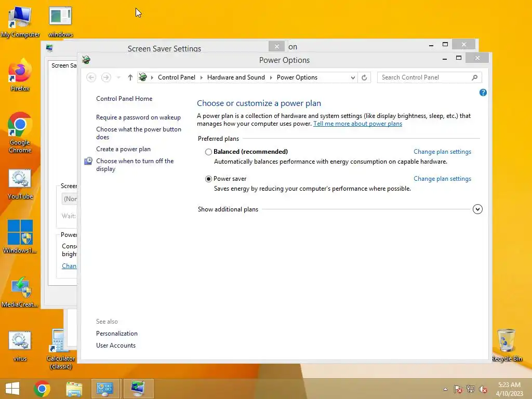Click Control Panel in the breadcrumb
Image resolution: width=532 pixels, height=399 pixels.
click(177, 77)
